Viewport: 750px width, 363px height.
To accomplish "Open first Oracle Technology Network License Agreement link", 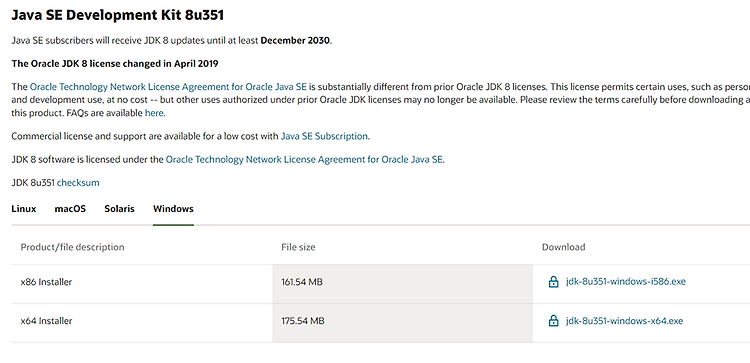I will click(168, 87).
